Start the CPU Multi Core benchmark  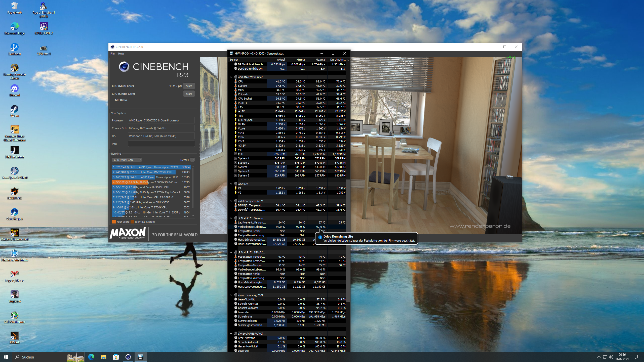tap(189, 86)
